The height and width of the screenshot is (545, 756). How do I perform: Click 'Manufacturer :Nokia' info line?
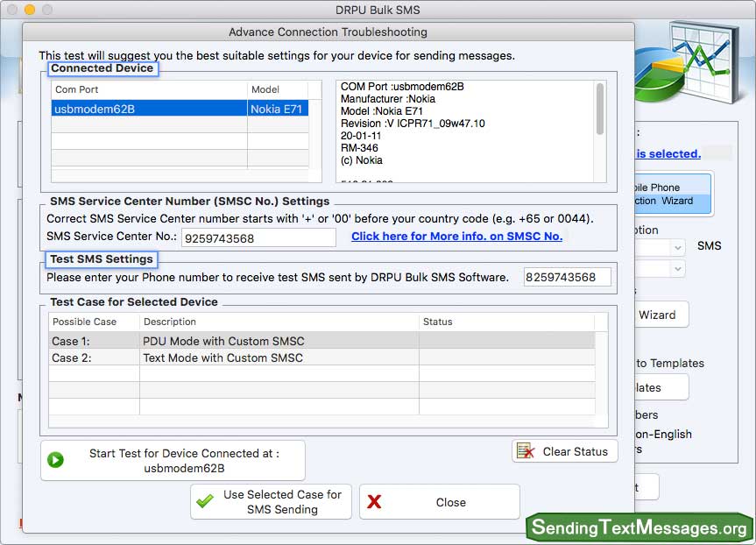388,99
